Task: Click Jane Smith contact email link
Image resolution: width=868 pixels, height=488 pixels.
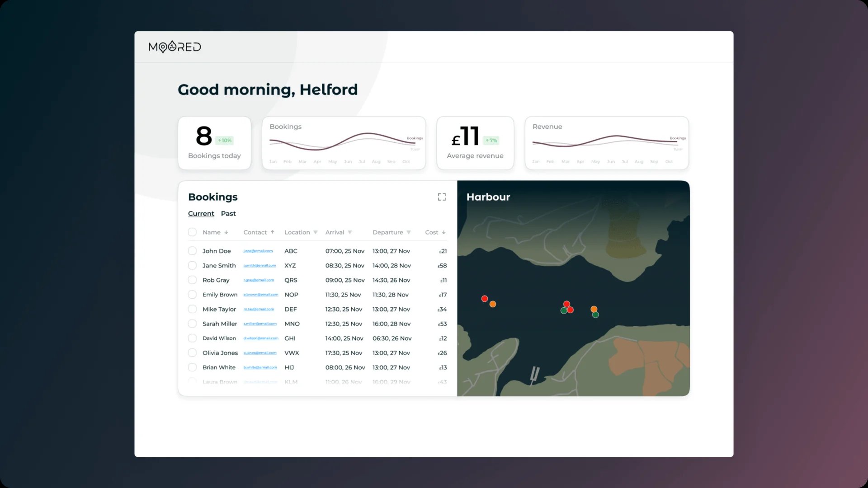Action: pyautogui.click(x=260, y=266)
